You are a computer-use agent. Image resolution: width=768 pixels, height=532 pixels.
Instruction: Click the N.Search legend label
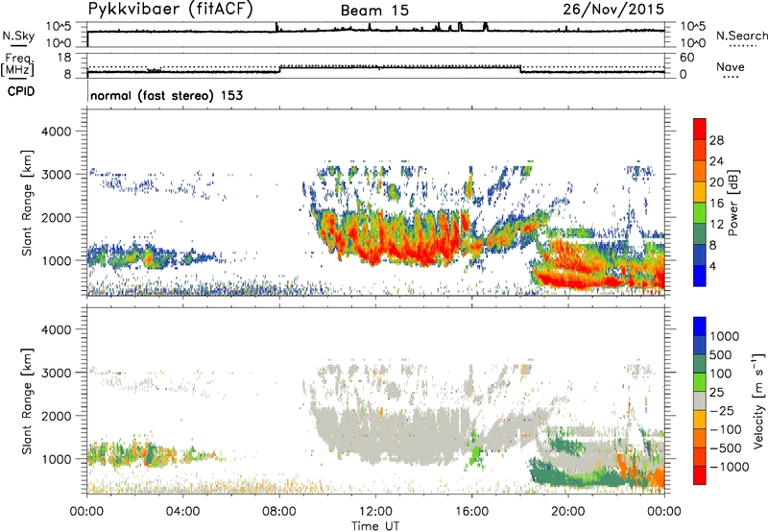742,36
